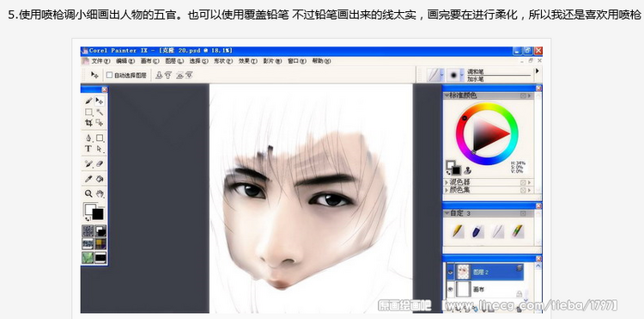The image size is (644, 319).
Task: Close the color panel window
Action: point(538,88)
